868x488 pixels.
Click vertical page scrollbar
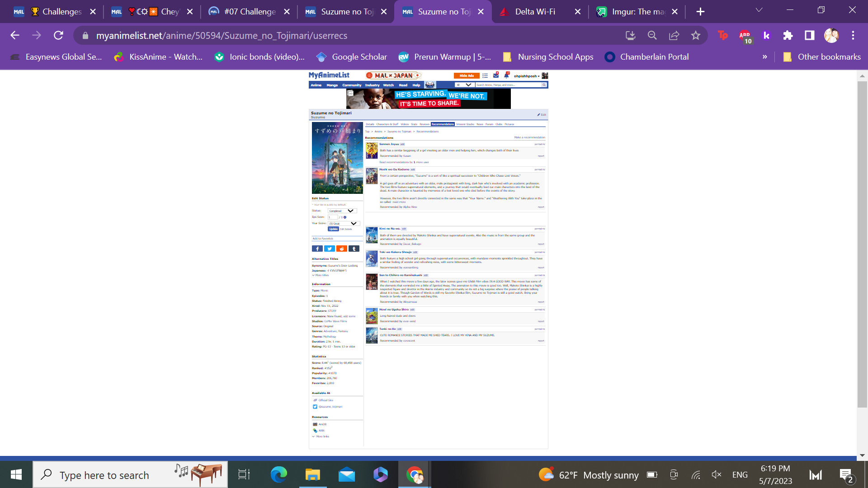tap(862, 244)
